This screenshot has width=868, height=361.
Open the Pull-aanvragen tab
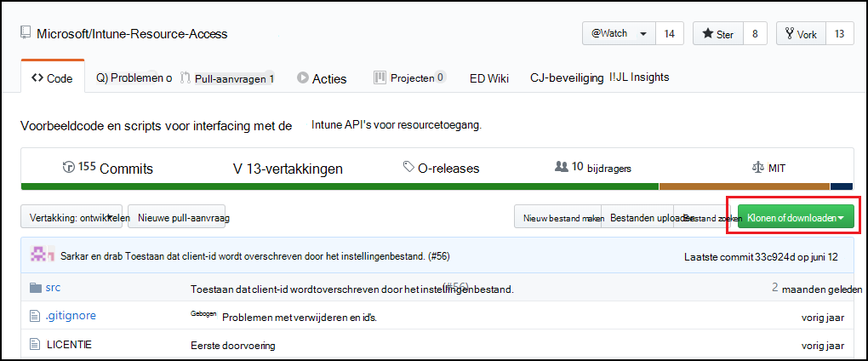[227, 78]
